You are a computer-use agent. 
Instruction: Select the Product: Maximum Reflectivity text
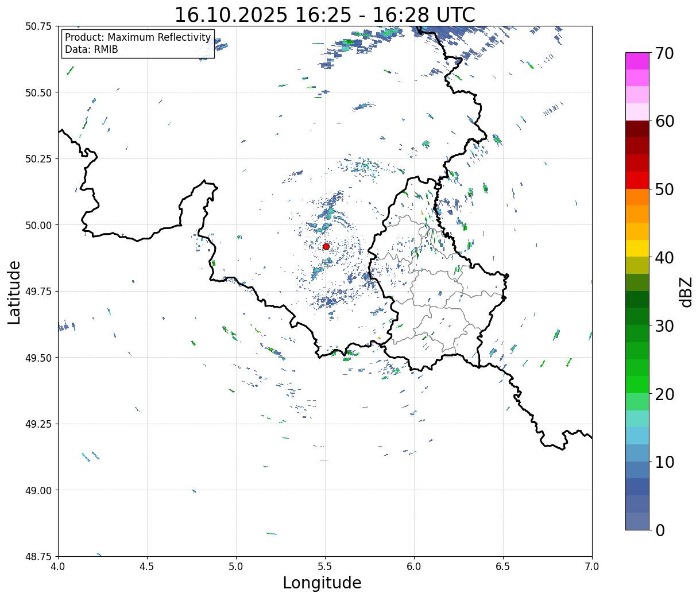click(138, 37)
